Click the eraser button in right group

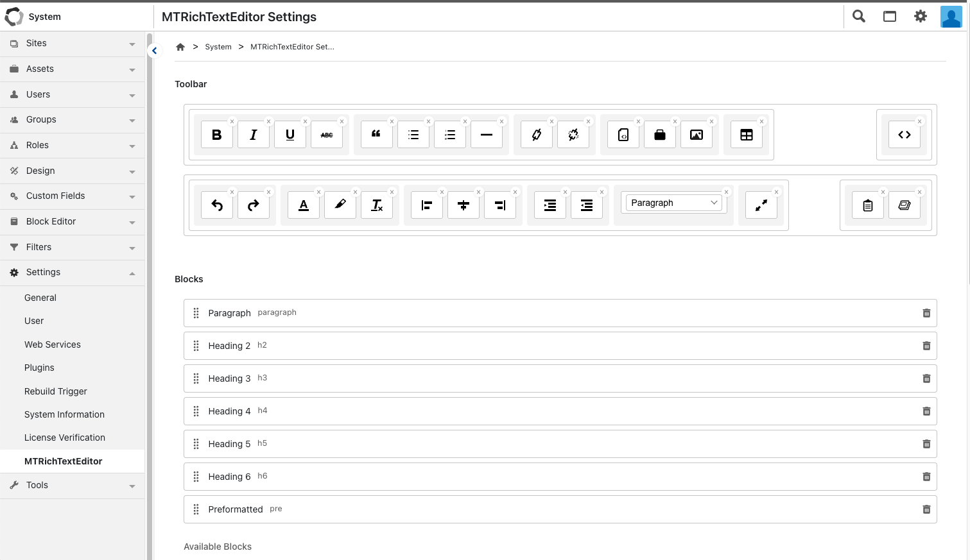click(905, 205)
